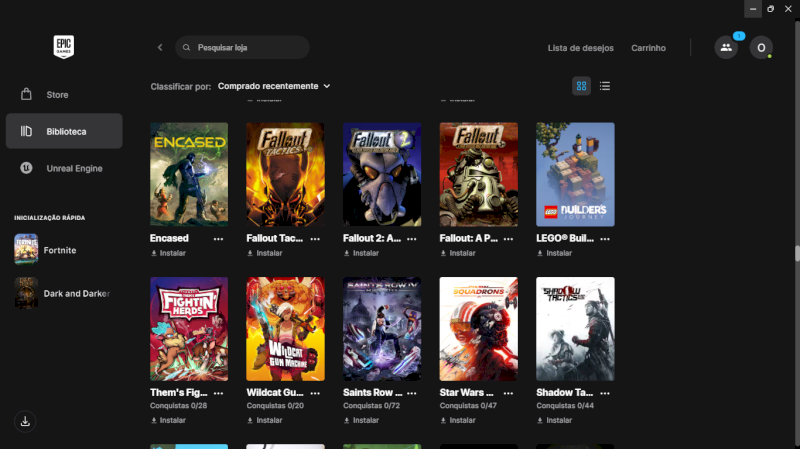
Task: Switch to list view
Action: (605, 86)
